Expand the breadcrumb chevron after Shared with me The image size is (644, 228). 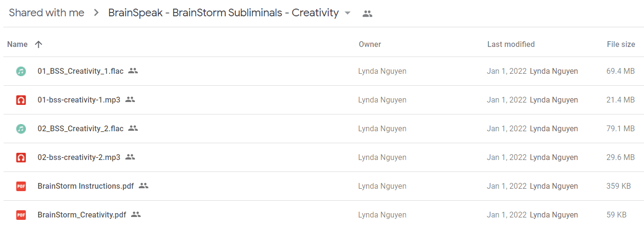96,13
